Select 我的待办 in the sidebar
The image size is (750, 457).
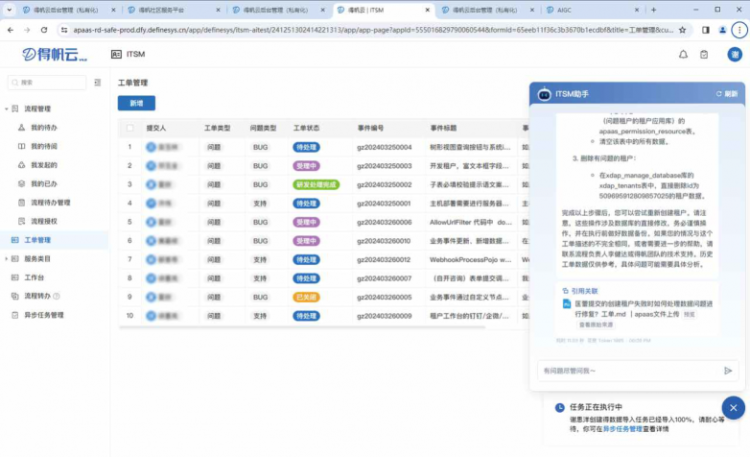[x=43, y=128]
